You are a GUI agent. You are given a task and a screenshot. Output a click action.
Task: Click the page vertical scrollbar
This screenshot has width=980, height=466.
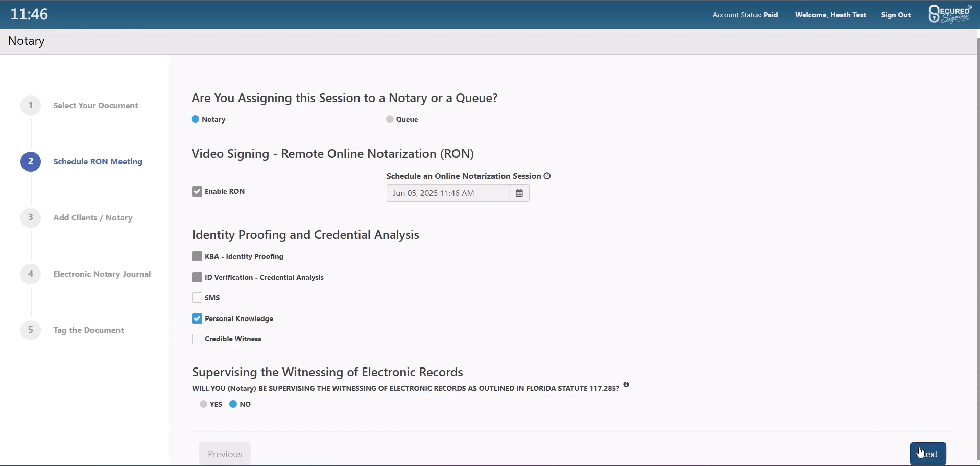(977, 245)
